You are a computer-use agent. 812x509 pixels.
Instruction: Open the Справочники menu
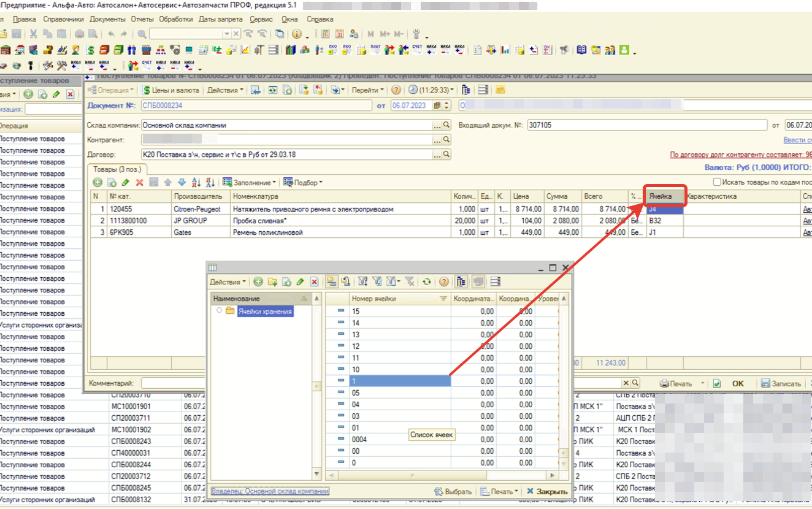63,19
